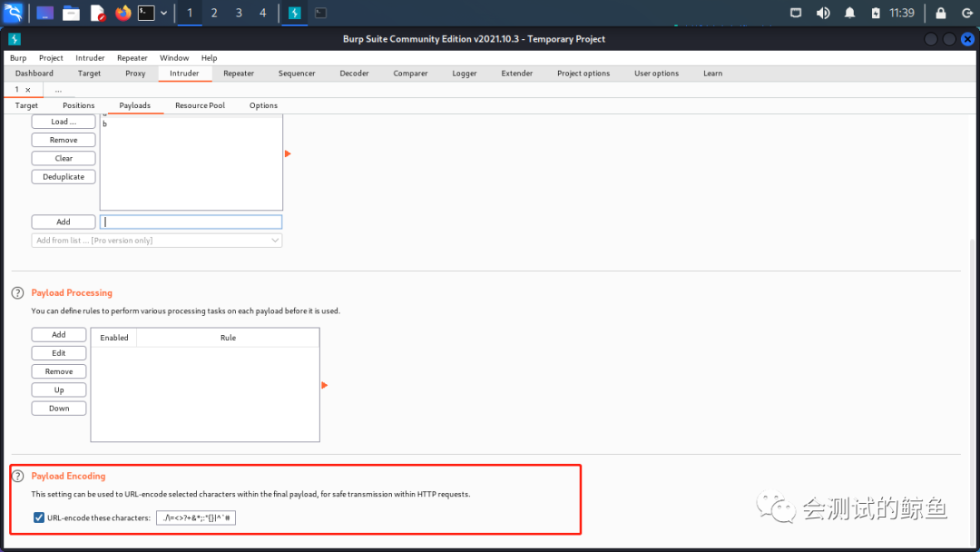Switch to the Options sub-tab

(x=263, y=105)
